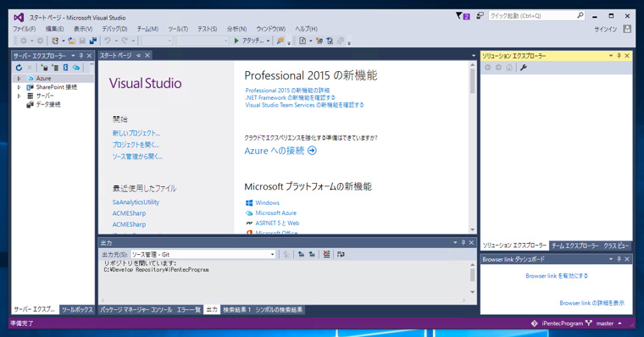Click the Find in Files toolbar icon

click(280, 41)
